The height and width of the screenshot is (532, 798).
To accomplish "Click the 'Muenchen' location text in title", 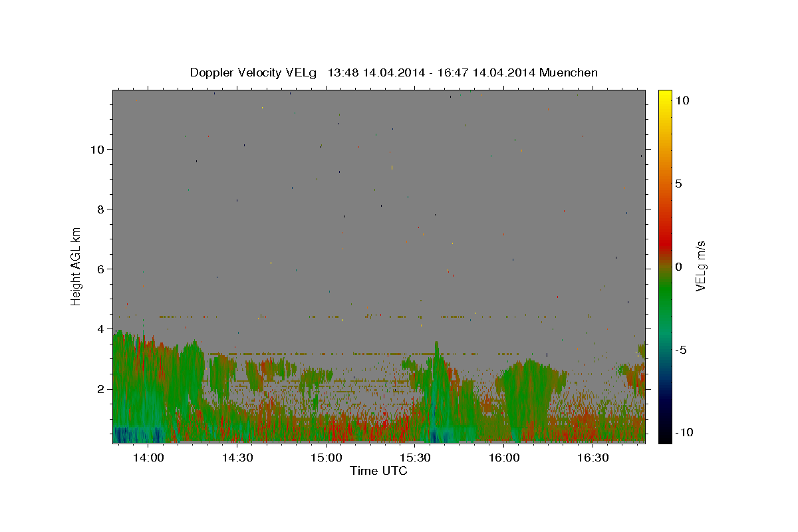I will [569, 72].
